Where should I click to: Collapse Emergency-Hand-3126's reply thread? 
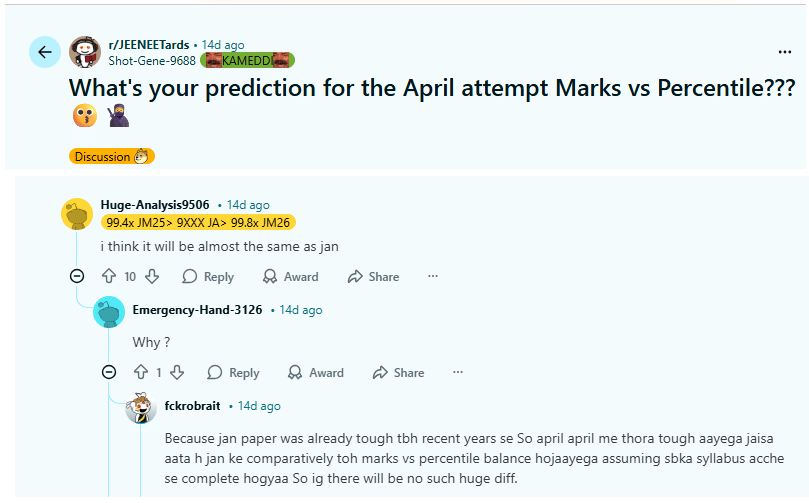109,373
